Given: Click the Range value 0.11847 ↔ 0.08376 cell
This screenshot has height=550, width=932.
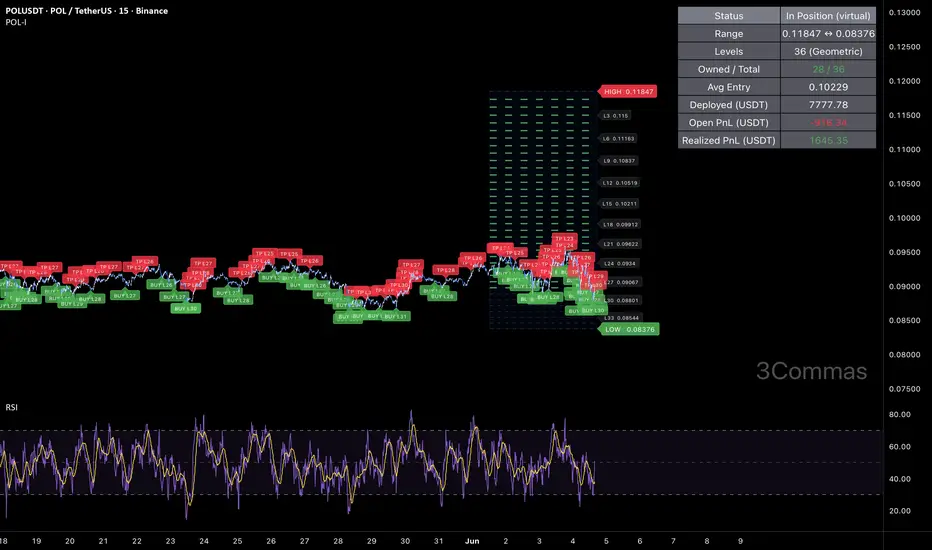Looking at the screenshot, I should pos(828,34).
